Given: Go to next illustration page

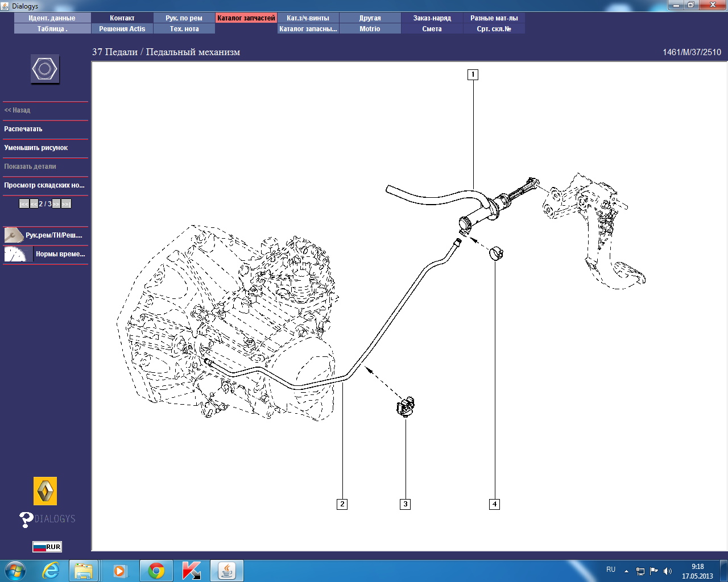Looking at the screenshot, I should pos(56,204).
